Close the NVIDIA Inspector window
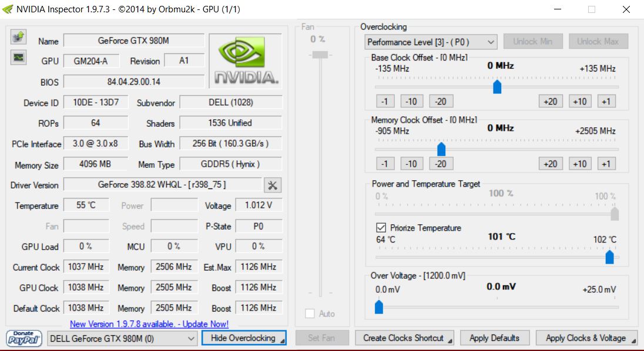The height and width of the screenshot is (351, 644). click(626, 9)
